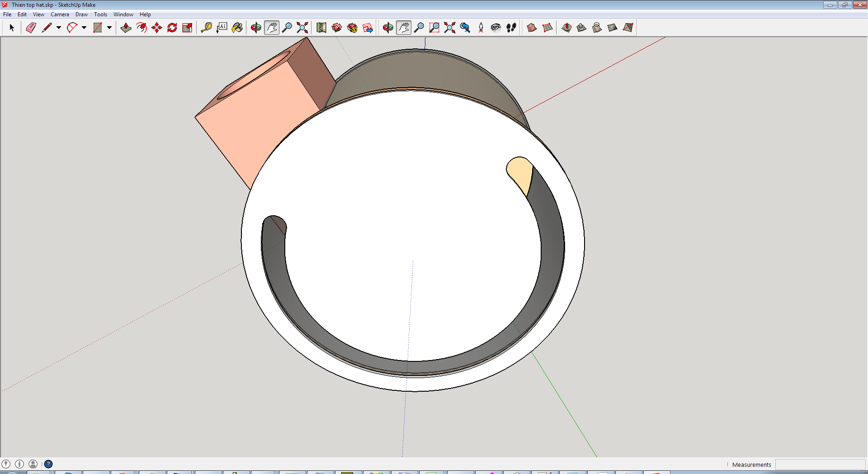Activate the Walk footsteps tool
868x474 pixels.
(511, 28)
